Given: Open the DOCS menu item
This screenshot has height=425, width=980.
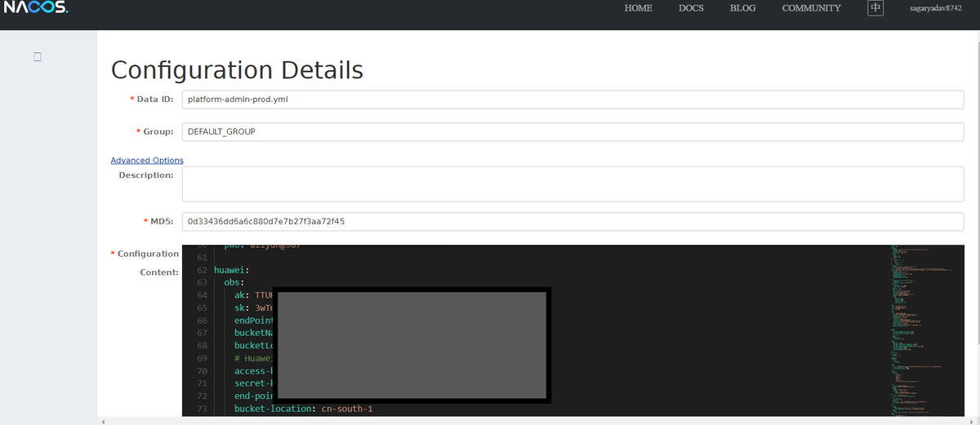Looking at the screenshot, I should click(x=691, y=8).
